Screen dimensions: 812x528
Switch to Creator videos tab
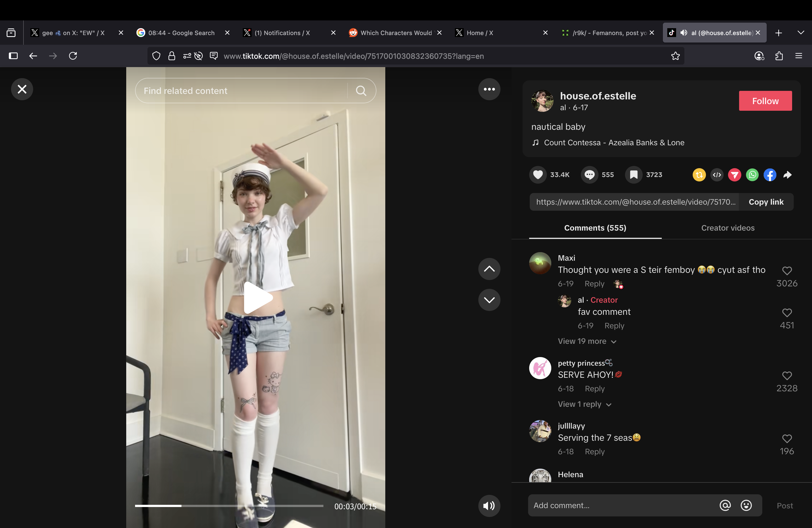[728, 228]
